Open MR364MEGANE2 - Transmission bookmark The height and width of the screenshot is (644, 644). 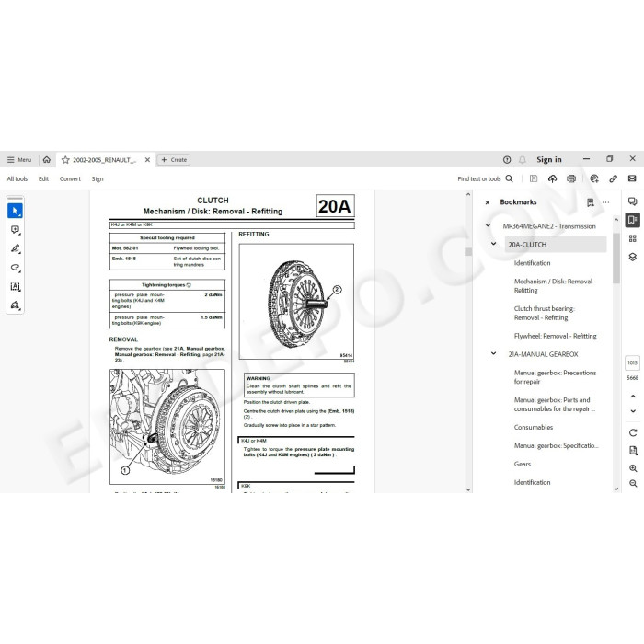pos(549,226)
